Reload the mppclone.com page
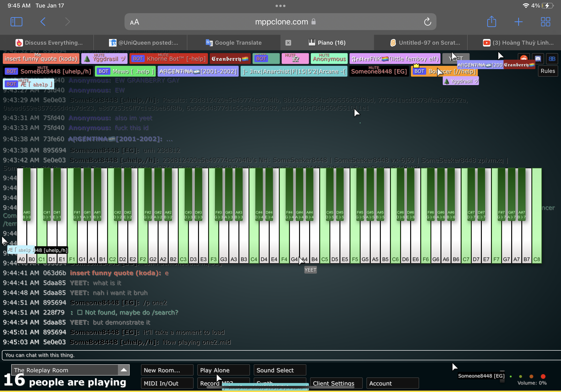The width and height of the screenshot is (561, 392). click(x=427, y=22)
